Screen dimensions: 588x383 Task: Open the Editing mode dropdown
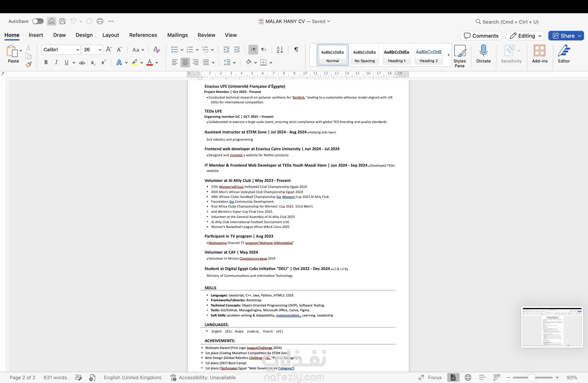coord(525,36)
